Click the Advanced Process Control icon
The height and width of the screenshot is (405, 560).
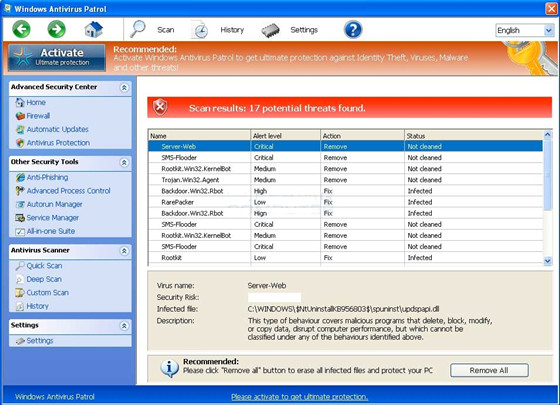(x=20, y=191)
